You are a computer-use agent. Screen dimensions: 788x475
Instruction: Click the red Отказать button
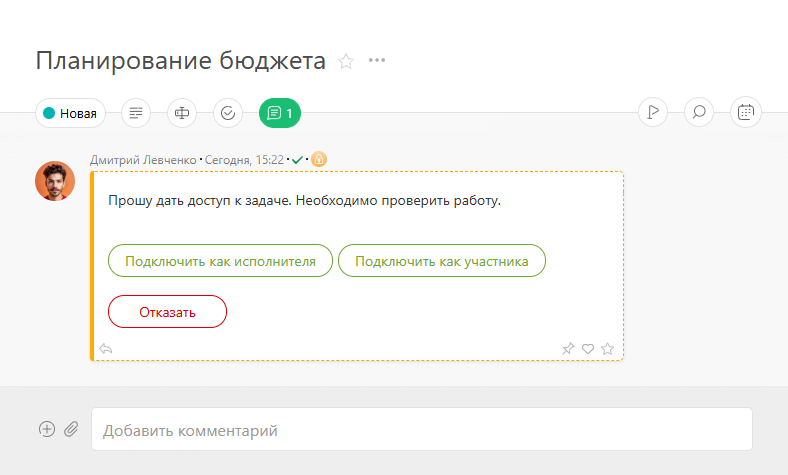[x=167, y=312]
